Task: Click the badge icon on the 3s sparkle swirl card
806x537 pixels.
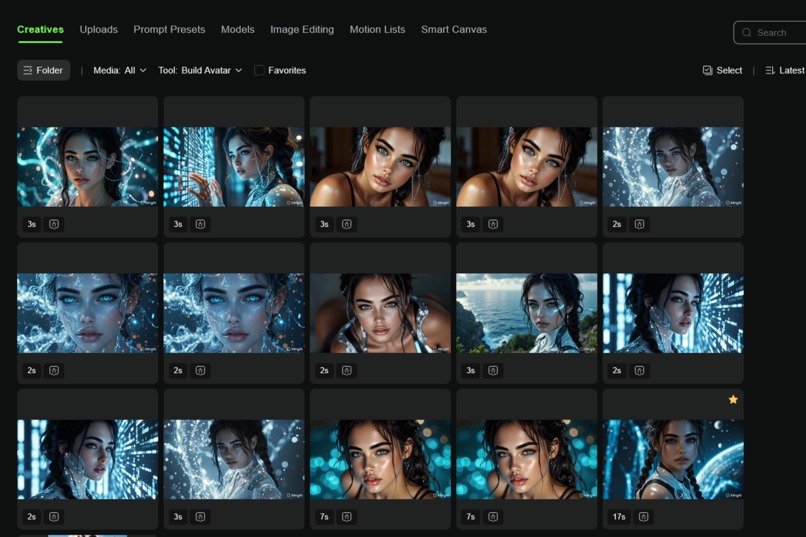Action: [200, 516]
